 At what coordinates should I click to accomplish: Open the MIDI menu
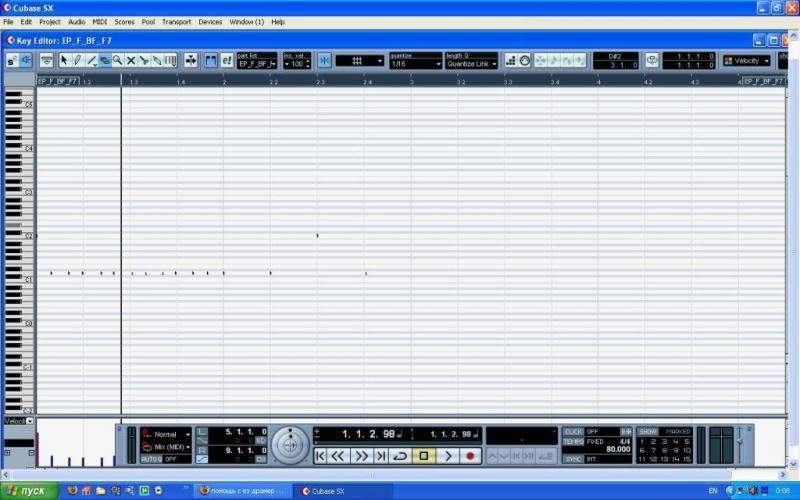click(99, 22)
